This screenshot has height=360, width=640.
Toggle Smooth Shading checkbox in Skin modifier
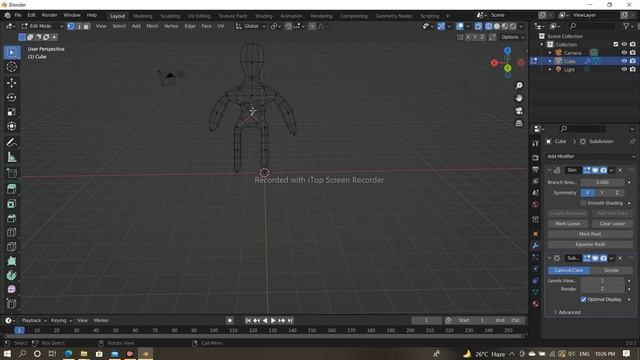(x=583, y=203)
